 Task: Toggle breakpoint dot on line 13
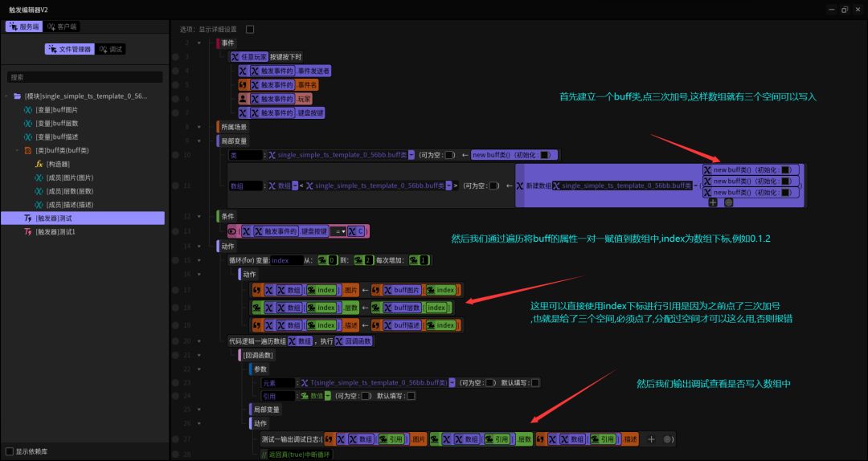tap(175, 231)
